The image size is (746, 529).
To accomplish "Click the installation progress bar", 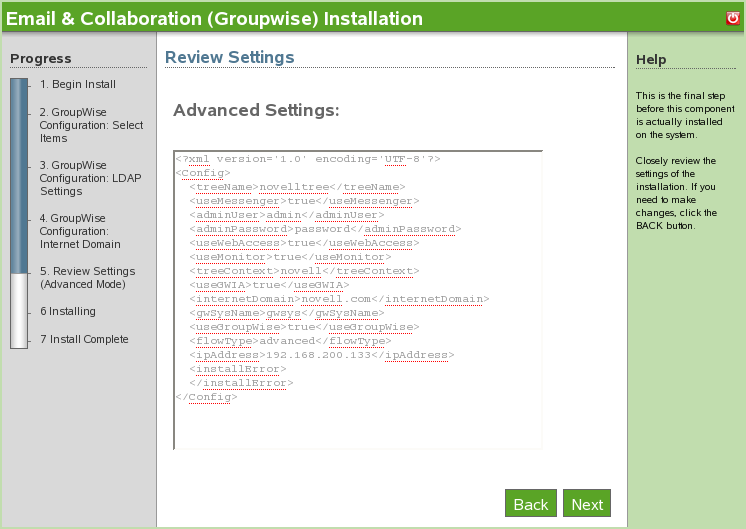I will [x=19, y=214].
